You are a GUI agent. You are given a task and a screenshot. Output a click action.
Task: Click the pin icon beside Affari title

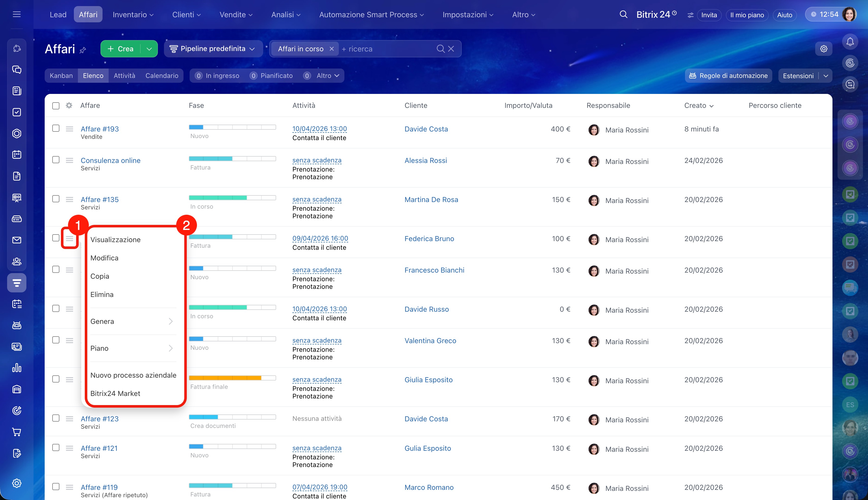click(x=83, y=50)
